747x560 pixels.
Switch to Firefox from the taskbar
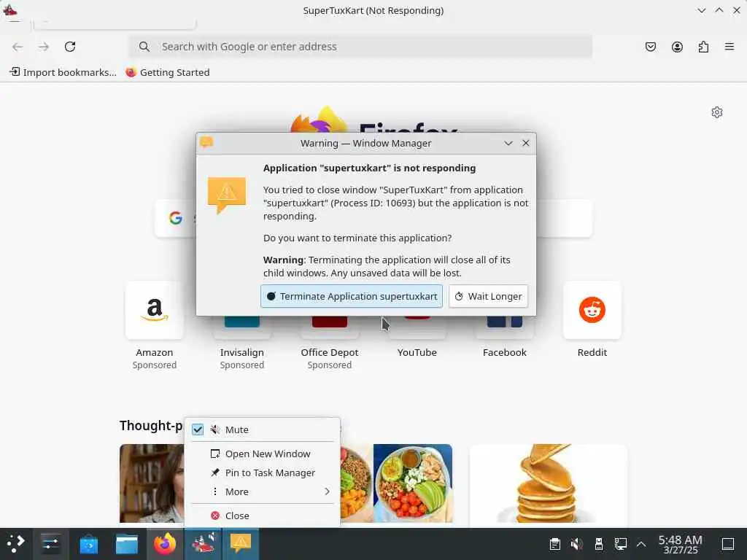pyautogui.click(x=165, y=543)
